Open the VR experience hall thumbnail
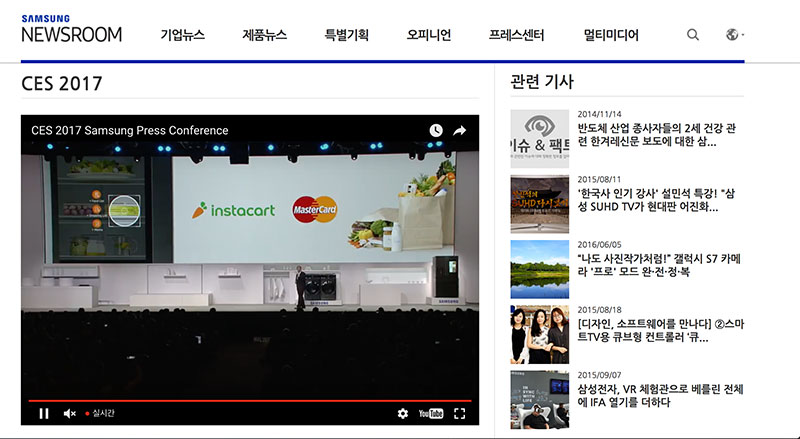Viewport: 800px width, 439px height. tap(540, 400)
